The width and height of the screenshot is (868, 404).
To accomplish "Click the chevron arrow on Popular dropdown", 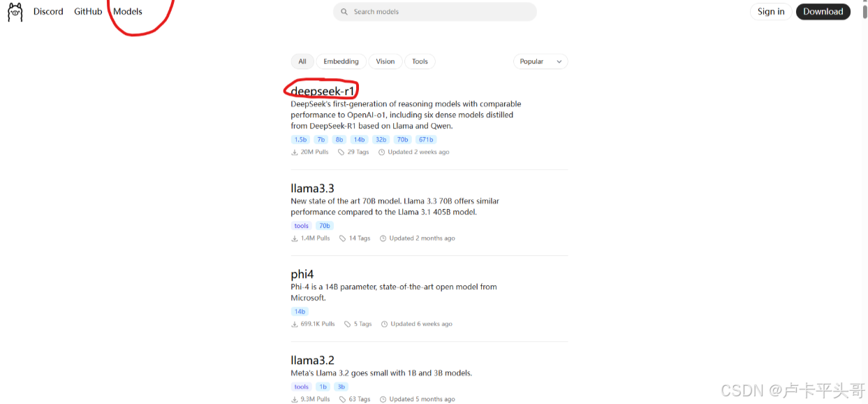I will coord(559,62).
